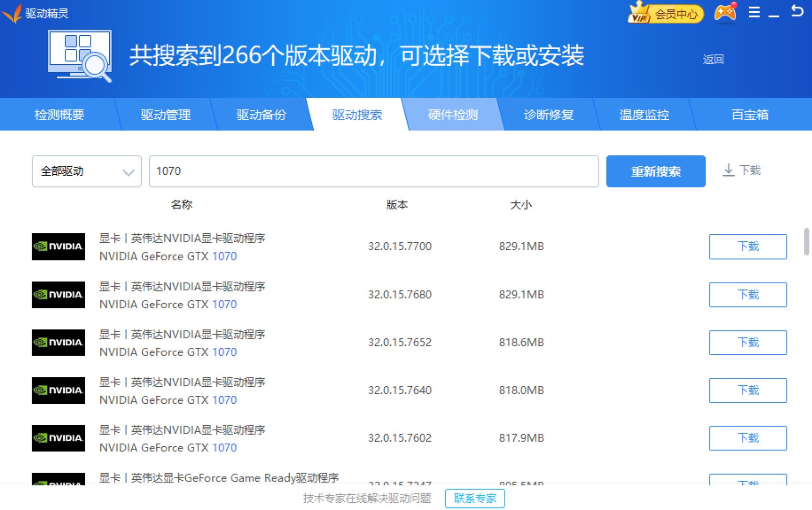The height and width of the screenshot is (510, 812).
Task: Minimize window using the underscore icon
Action: pyautogui.click(x=774, y=16)
